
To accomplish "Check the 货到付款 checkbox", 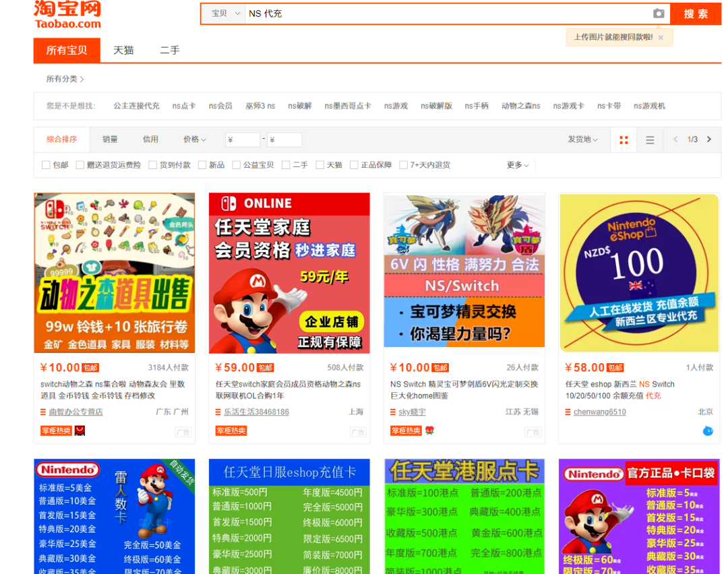I will point(152,165).
